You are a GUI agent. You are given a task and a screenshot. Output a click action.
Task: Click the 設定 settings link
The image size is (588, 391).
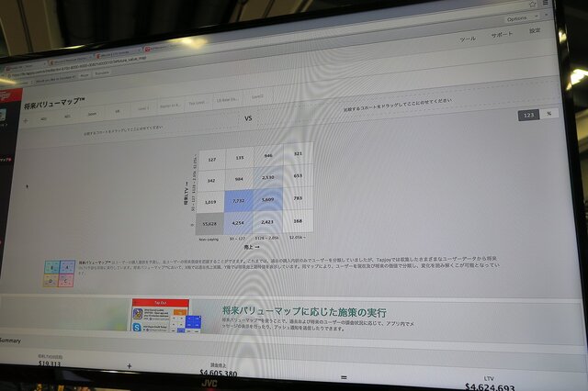coord(535,31)
